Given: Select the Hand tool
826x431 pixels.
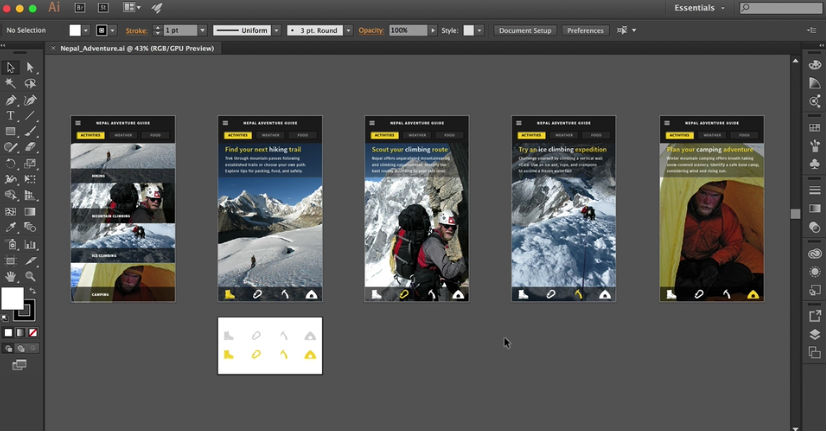Looking at the screenshot, I should [11, 276].
